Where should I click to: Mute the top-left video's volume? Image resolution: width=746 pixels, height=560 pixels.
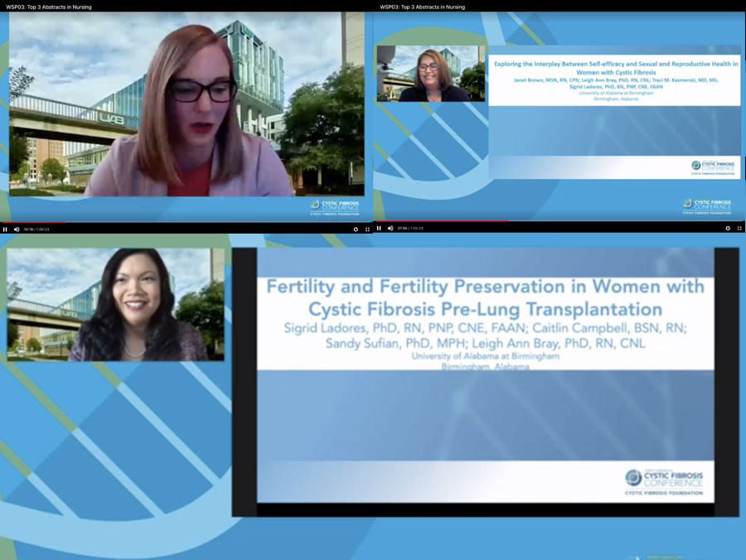click(17, 229)
